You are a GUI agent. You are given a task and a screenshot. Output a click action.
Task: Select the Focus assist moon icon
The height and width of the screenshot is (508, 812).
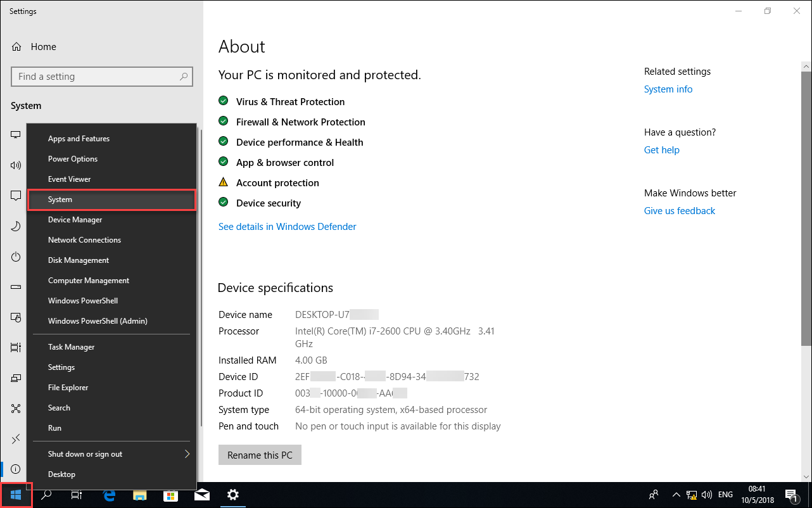16,226
